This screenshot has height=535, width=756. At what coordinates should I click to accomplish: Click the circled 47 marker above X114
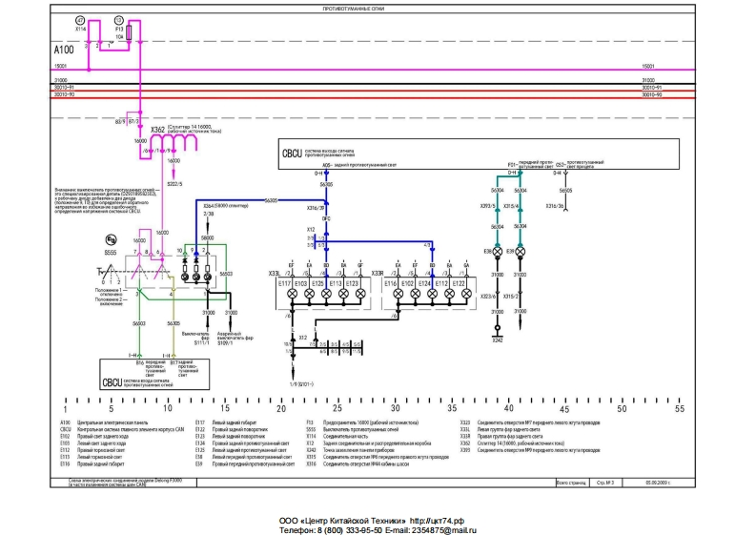[x=80, y=20]
